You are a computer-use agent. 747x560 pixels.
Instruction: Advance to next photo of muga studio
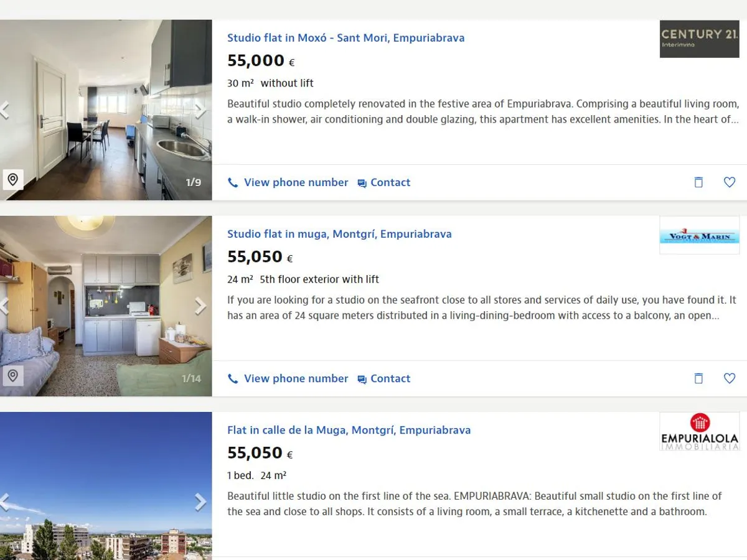pyautogui.click(x=200, y=306)
